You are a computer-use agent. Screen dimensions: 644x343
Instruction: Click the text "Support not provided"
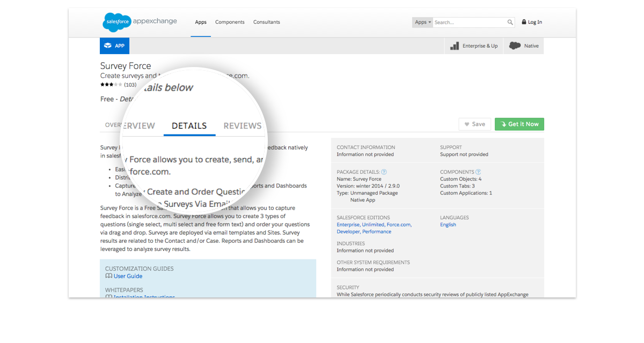(464, 154)
